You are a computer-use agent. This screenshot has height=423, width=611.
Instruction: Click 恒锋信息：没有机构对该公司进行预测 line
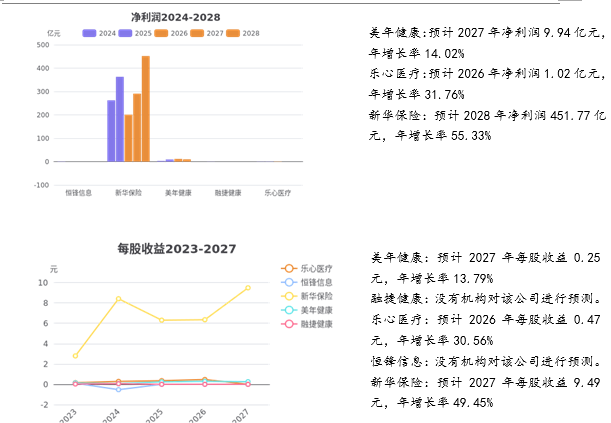486,361
